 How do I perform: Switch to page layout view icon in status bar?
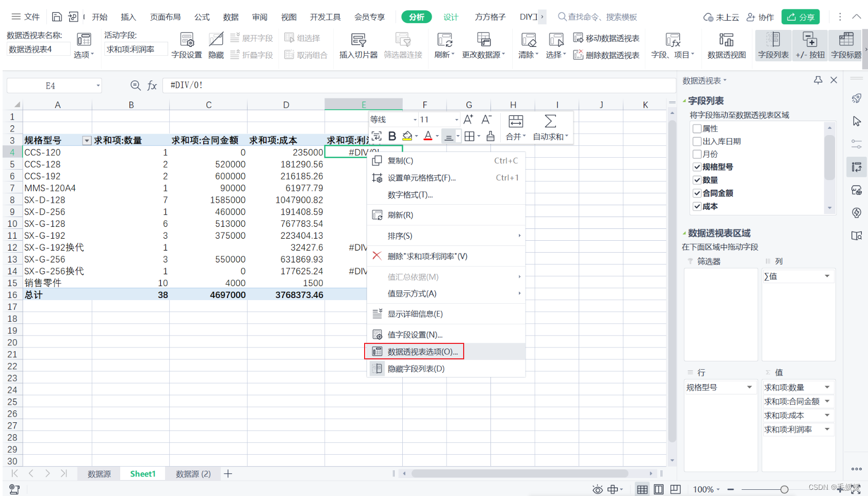(659, 489)
